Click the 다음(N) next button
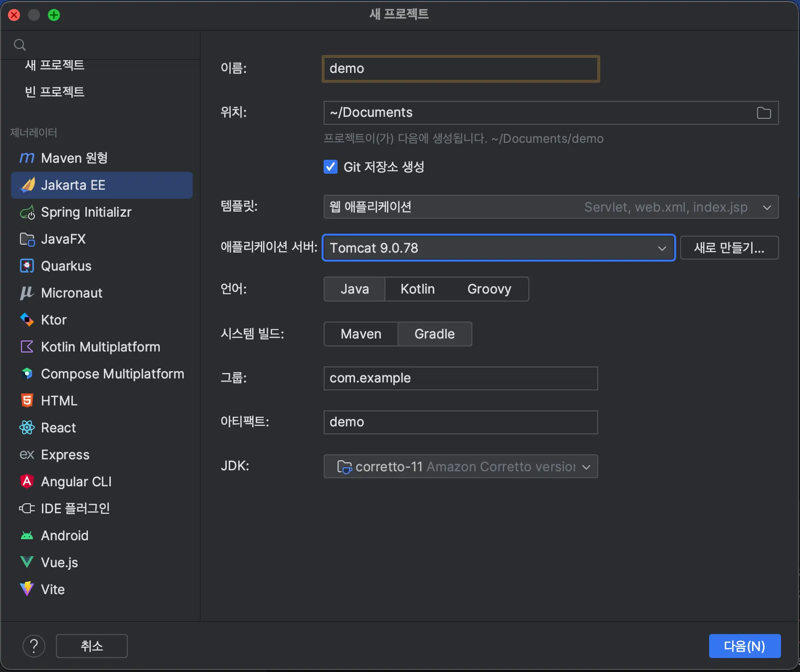Screen dimensions: 800x672 click(744, 646)
